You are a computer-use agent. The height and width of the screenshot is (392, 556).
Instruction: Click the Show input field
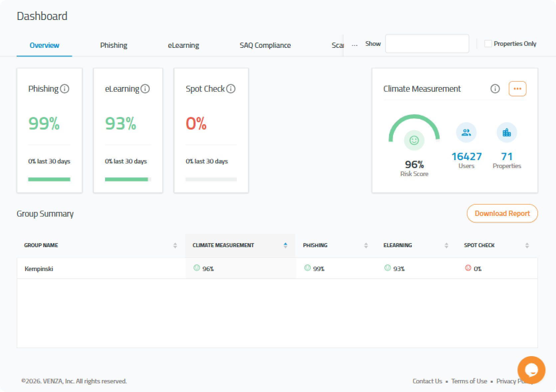pos(427,44)
